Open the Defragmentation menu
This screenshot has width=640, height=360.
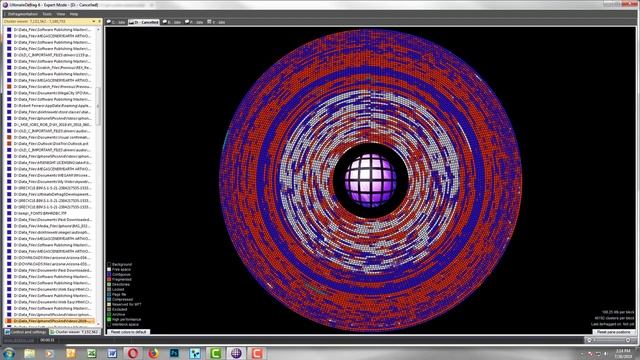click(23, 14)
